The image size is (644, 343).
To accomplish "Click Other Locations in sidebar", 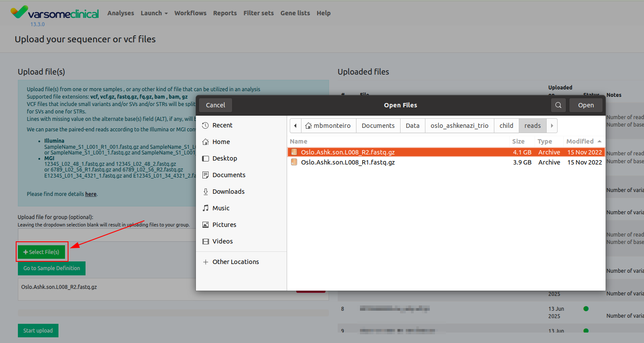I will click(x=236, y=262).
